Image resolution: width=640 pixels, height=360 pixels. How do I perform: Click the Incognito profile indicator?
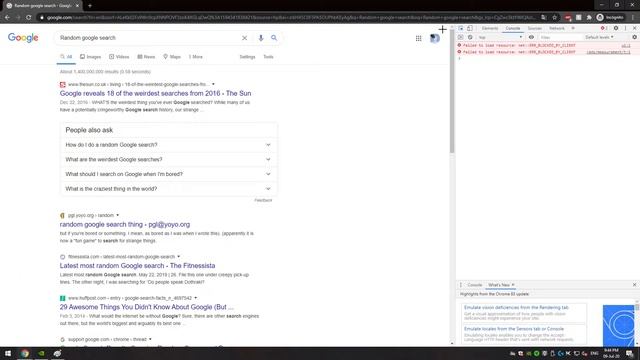[610, 18]
